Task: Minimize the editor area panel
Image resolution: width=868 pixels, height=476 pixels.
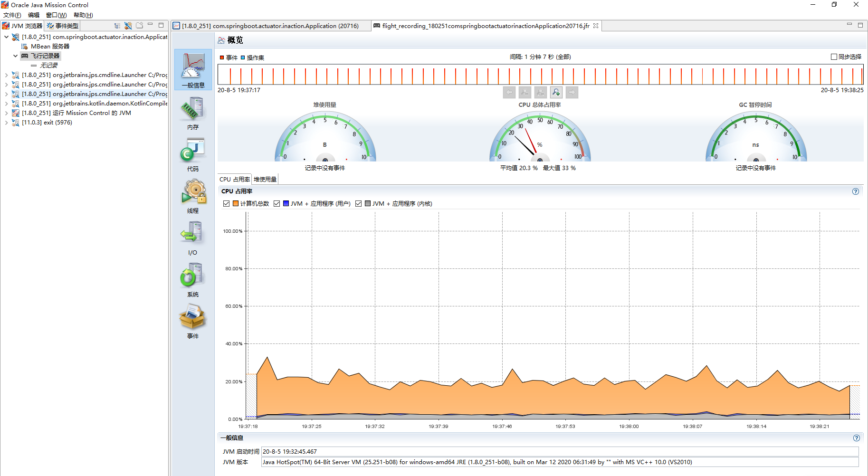Action: coord(849,25)
